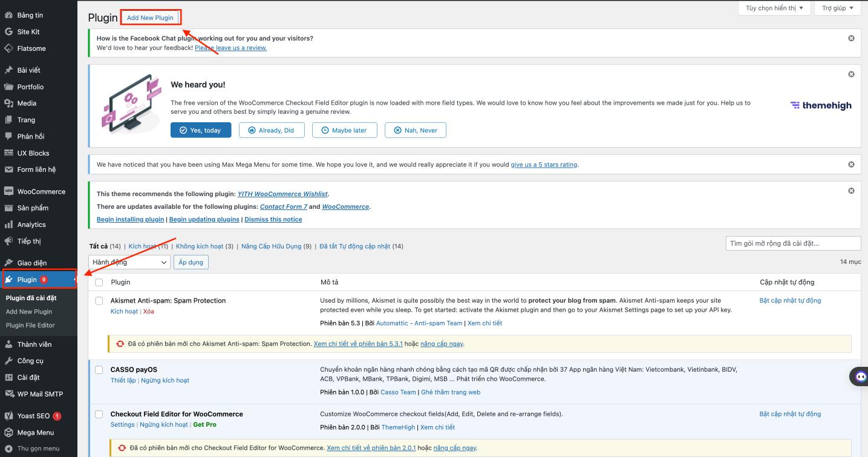Delete Akismet via Xóa link
The height and width of the screenshot is (457, 868).
point(149,311)
